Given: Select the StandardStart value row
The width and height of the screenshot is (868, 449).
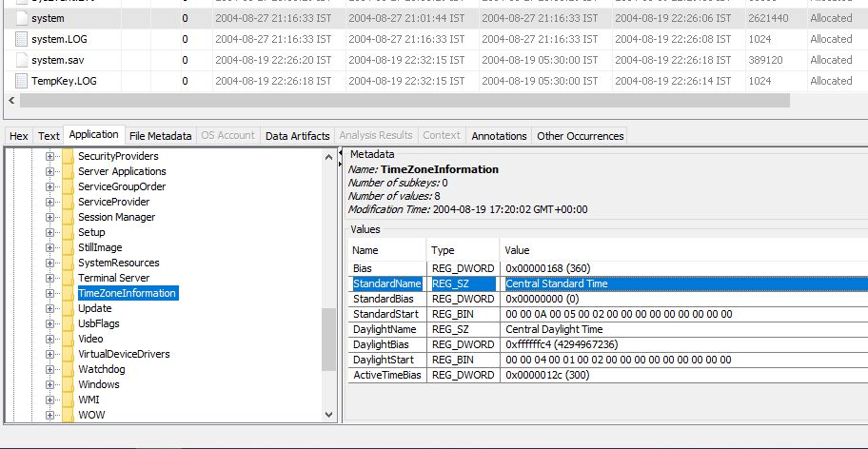Looking at the screenshot, I should pyautogui.click(x=608, y=314).
